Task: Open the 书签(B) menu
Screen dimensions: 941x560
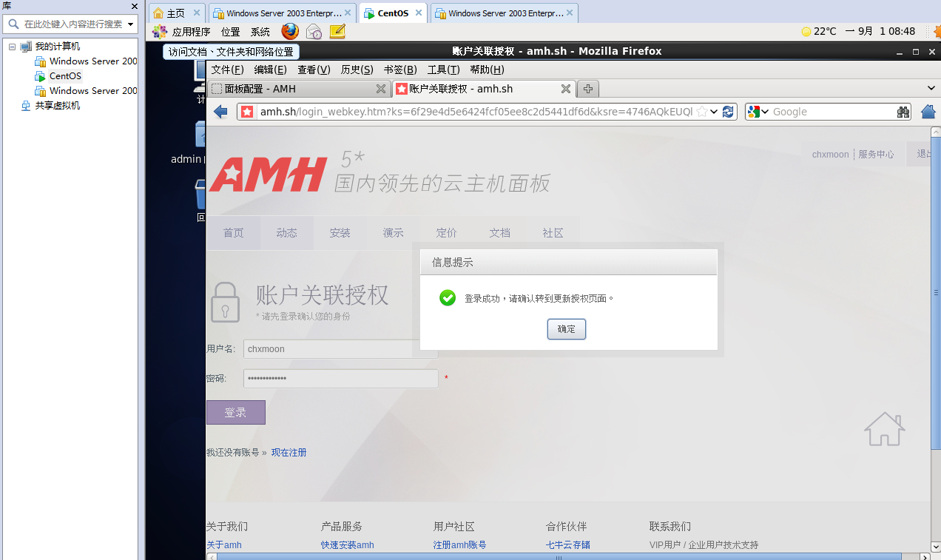Action: click(x=400, y=70)
